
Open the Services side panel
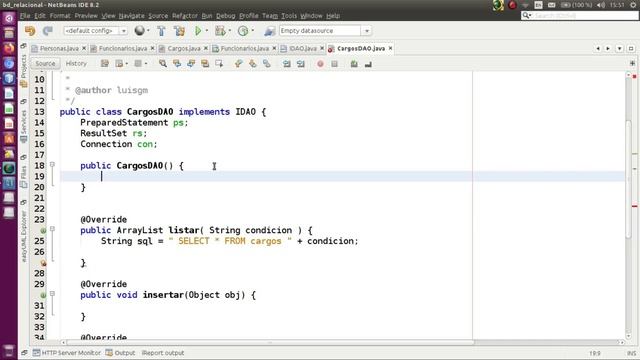24,126
